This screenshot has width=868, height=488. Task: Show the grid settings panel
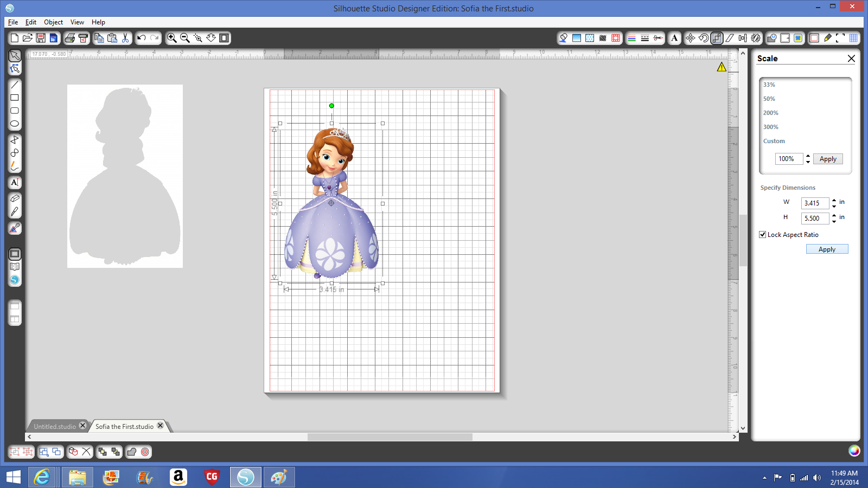853,38
